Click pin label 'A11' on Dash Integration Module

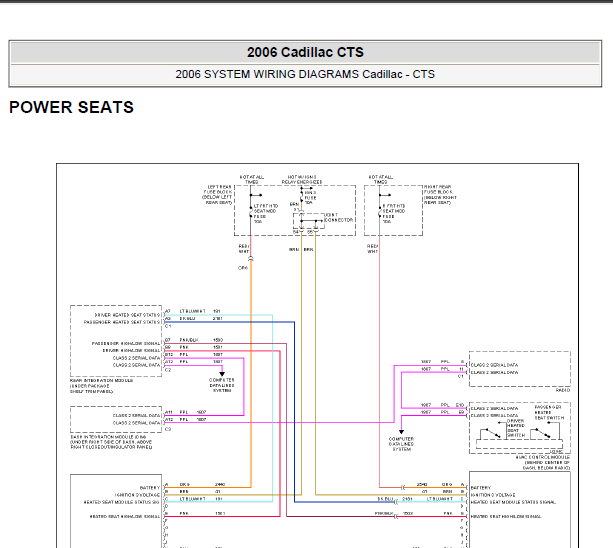pos(168,412)
